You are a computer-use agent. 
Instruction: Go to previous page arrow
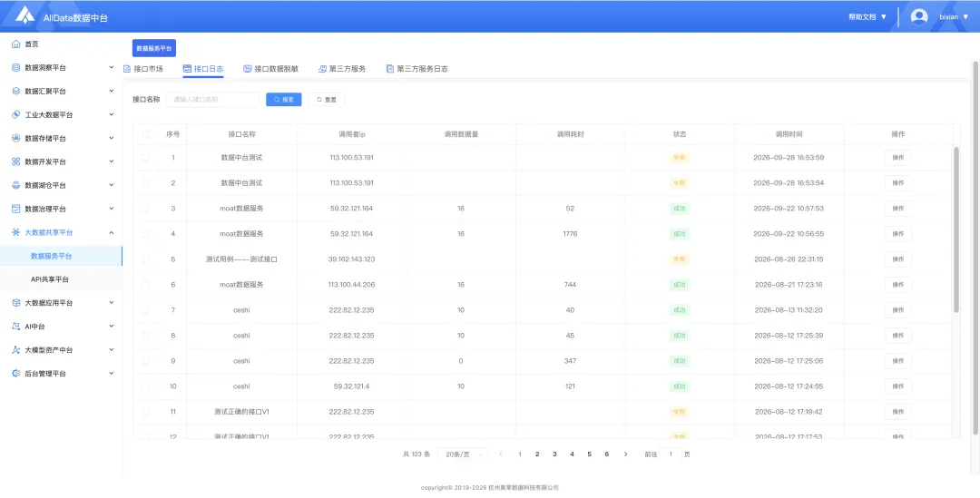[x=501, y=454]
